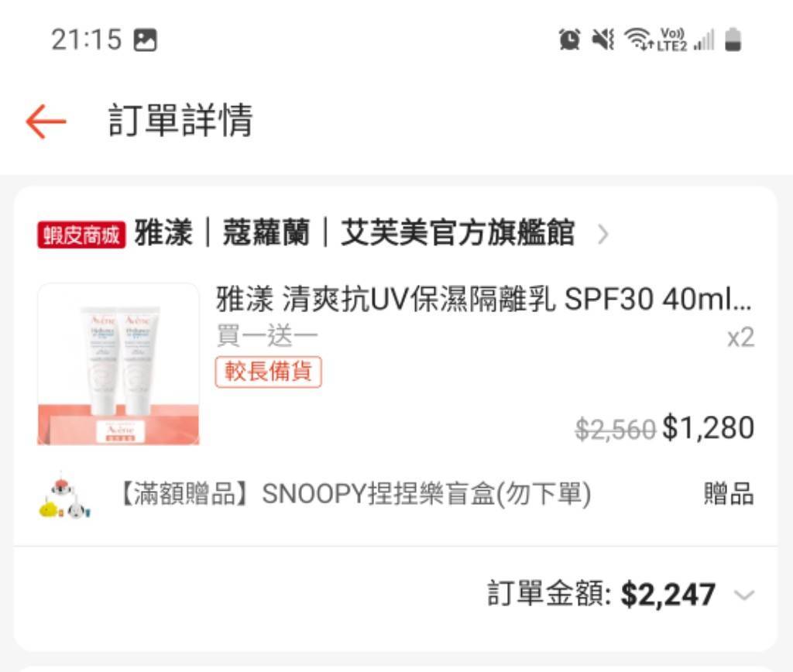Image resolution: width=793 pixels, height=672 pixels.
Task: Tap the $1,280 discounted price
Action: [709, 428]
